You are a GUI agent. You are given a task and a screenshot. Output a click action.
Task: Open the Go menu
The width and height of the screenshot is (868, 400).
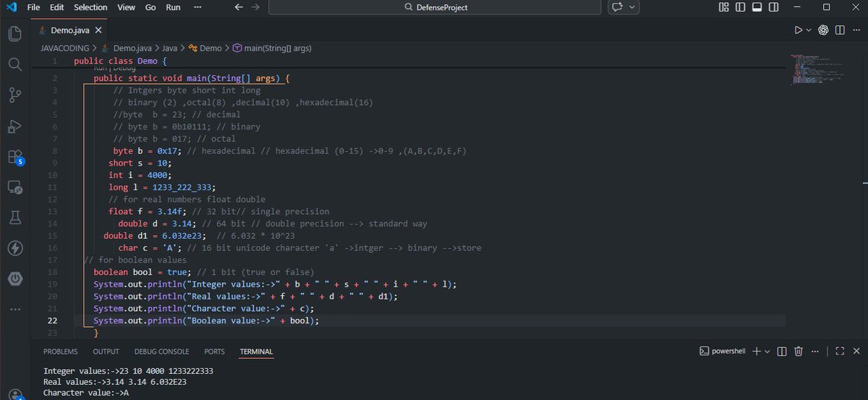150,7
